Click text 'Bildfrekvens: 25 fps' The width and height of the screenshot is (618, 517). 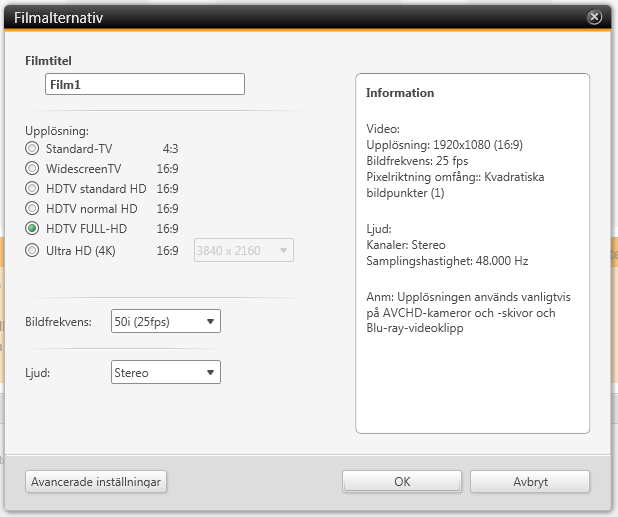click(x=417, y=161)
